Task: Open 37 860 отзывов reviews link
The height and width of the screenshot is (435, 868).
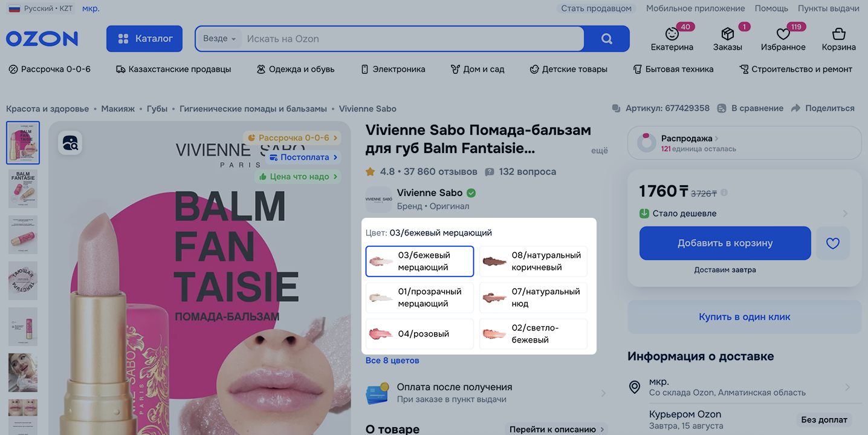Action: point(439,172)
